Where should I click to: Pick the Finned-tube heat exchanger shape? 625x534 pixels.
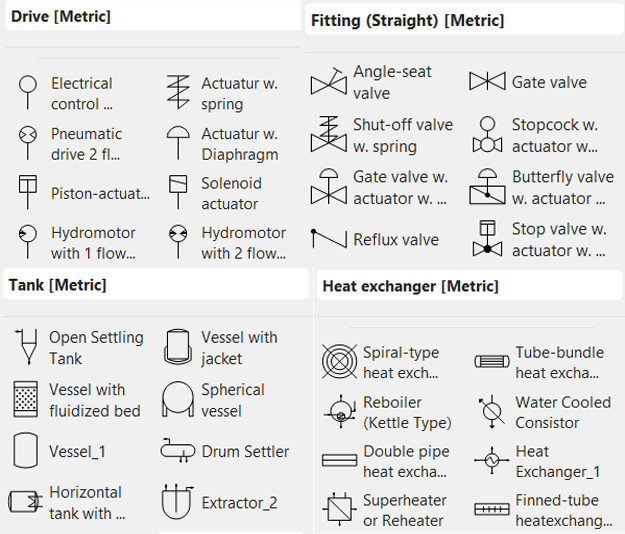(491, 509)
